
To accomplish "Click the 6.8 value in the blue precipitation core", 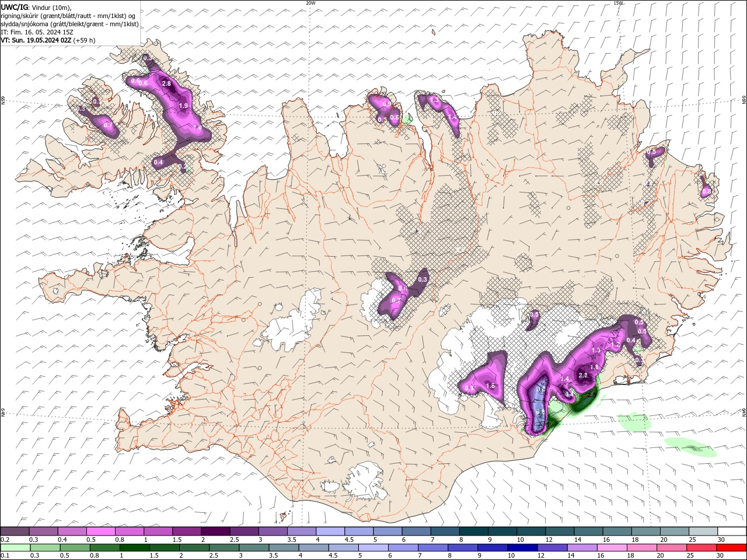I will pyautogui.click(x=540, y=412).
